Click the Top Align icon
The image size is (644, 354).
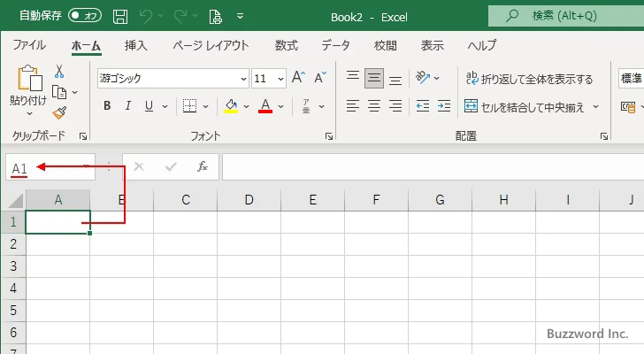click(x=353, y=78)
